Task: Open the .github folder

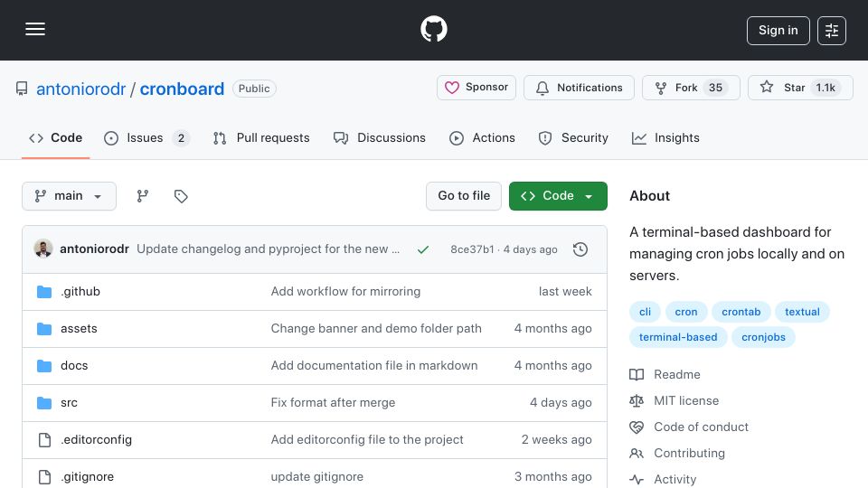Action: coord(80,292)
